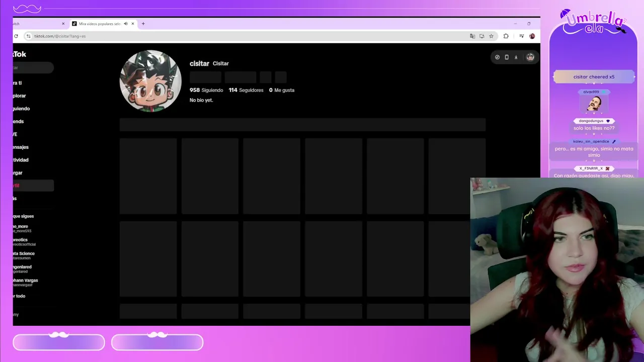Select the 'Mira videos populares' tab
Viewport: 644px width, 362px height.
click(x=100, y=24)
